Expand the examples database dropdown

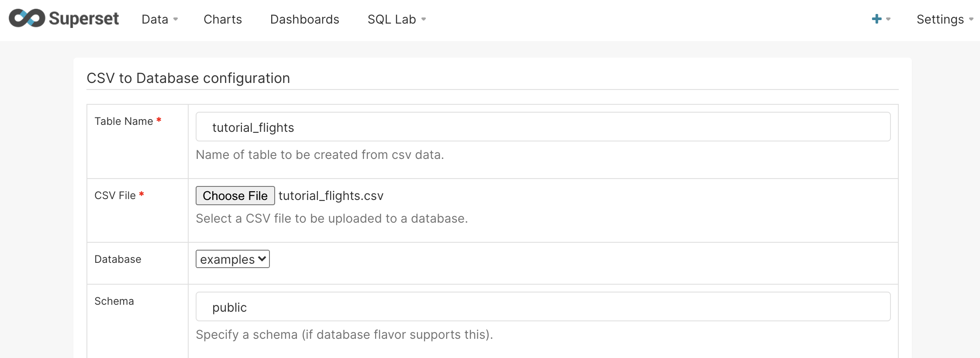(233, 259)
